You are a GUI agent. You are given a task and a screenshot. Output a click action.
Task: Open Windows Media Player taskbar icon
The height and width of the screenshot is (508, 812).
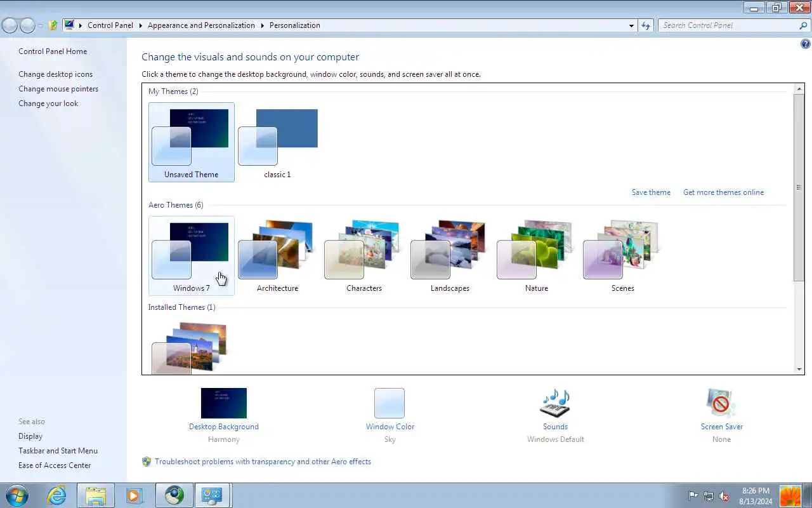coord(134,495)
